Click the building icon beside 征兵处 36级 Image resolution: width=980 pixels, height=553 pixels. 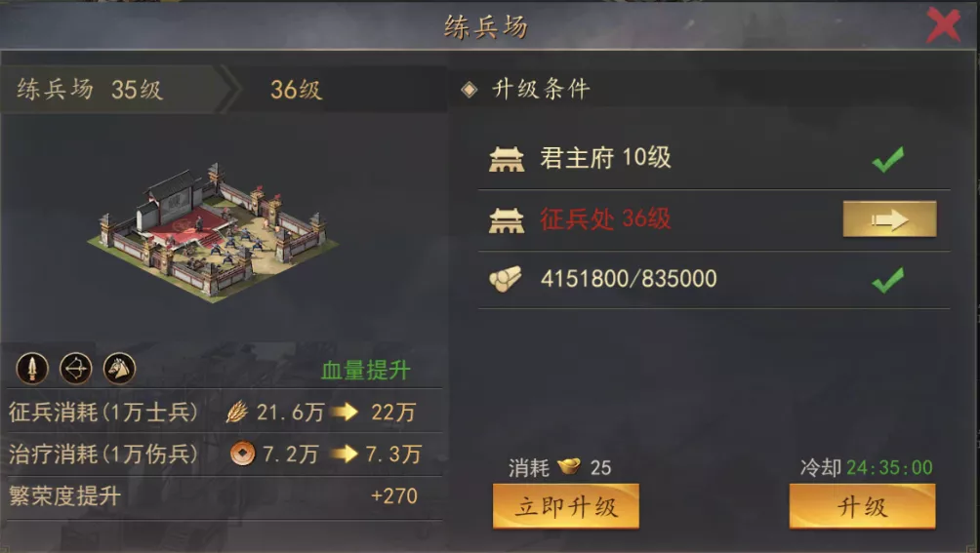[x=507, y=220]
